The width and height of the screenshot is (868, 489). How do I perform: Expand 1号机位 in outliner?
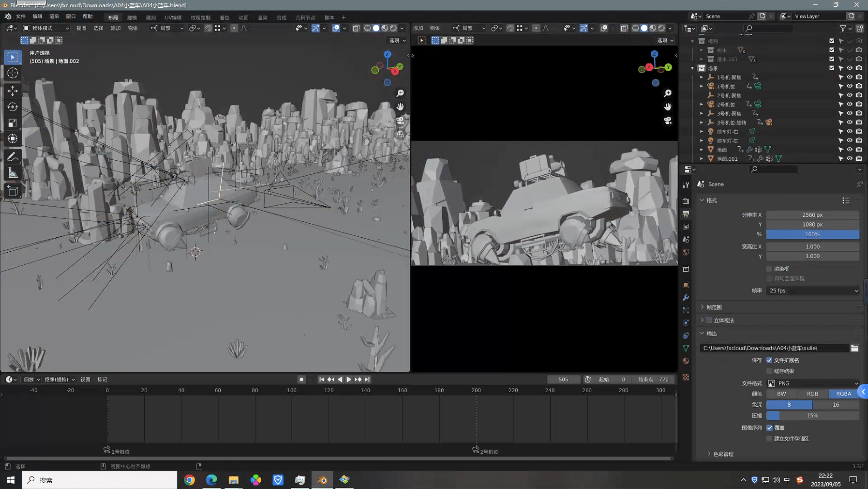(x=702, y=86)
